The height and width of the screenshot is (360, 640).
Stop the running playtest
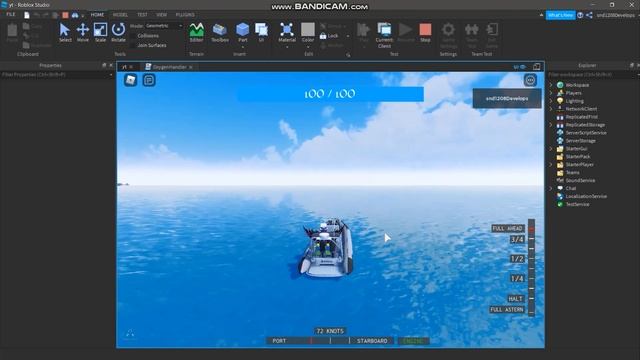click(x=425, y=32)
